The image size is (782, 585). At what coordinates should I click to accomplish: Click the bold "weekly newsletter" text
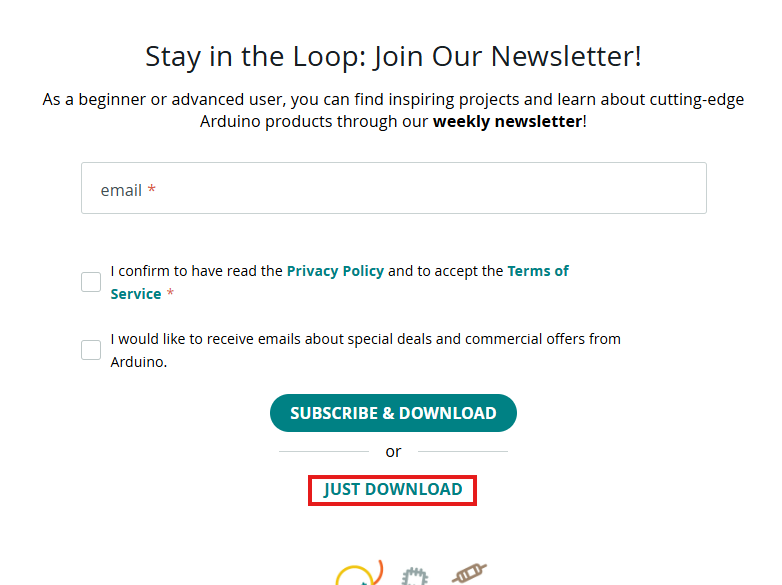pyautogui.click(x=507, y=121)
